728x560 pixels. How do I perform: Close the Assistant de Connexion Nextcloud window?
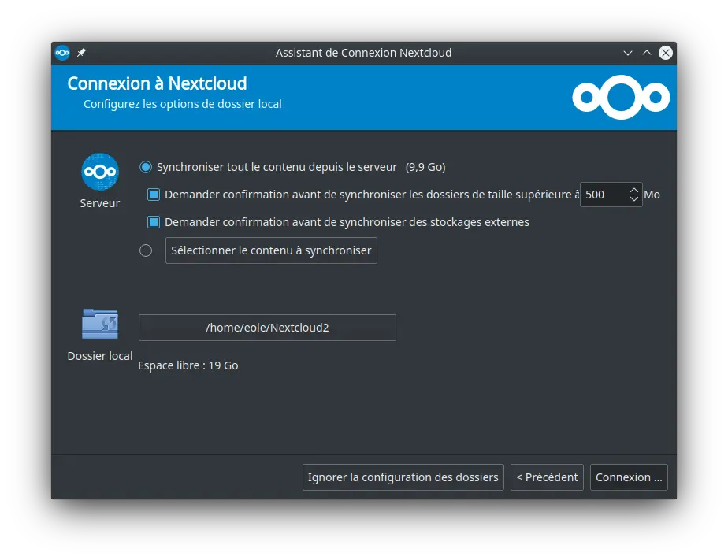666,53
